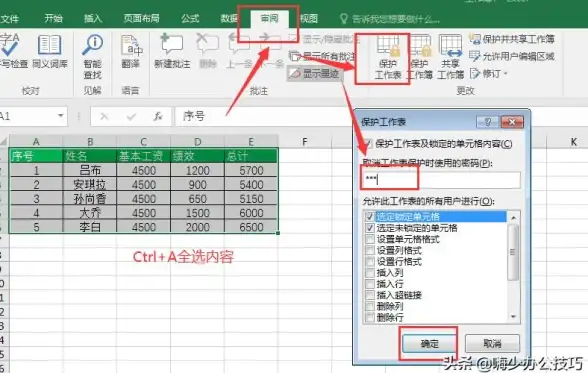This screenshot has width=588, height=373.
Task: Click Protect Sheet (保护工作表)
Action: [388, 57]
